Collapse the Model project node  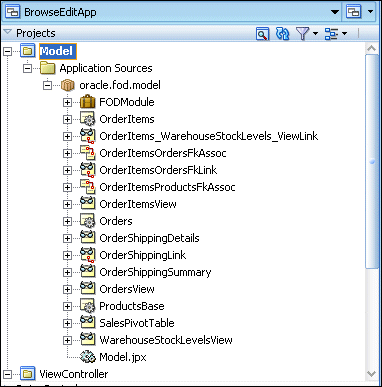(7, 51)
